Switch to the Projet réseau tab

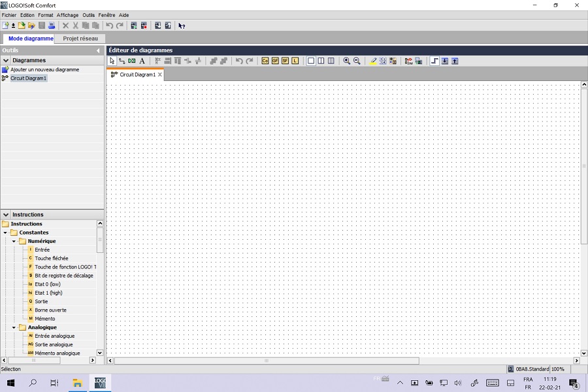tap(80, 39)
